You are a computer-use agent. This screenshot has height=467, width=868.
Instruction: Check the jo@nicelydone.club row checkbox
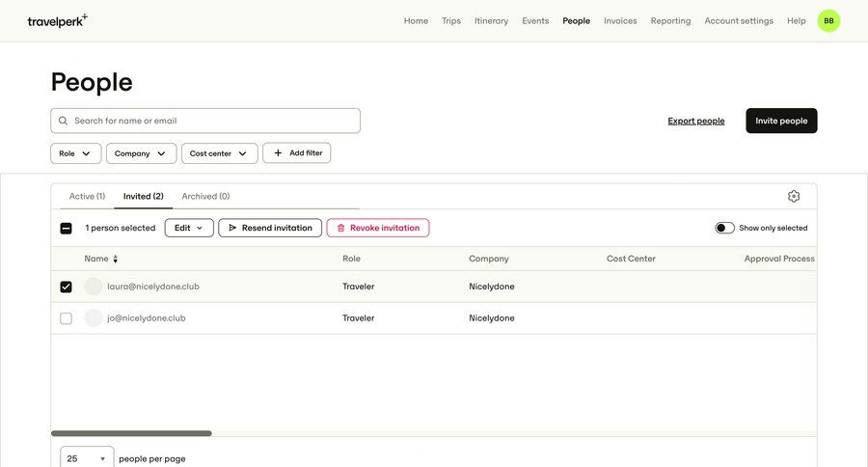coord(66,318)
